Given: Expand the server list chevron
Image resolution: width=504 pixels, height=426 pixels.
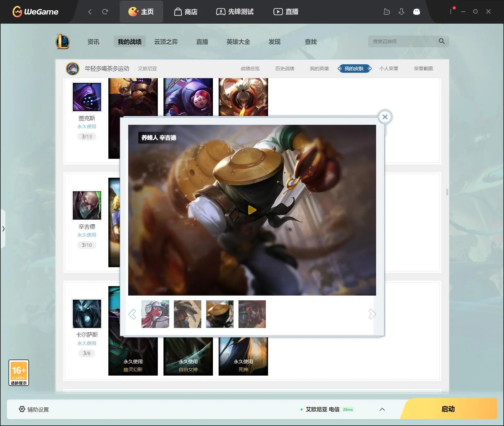Looking at the screenshot, I should (x=382, y=409).
